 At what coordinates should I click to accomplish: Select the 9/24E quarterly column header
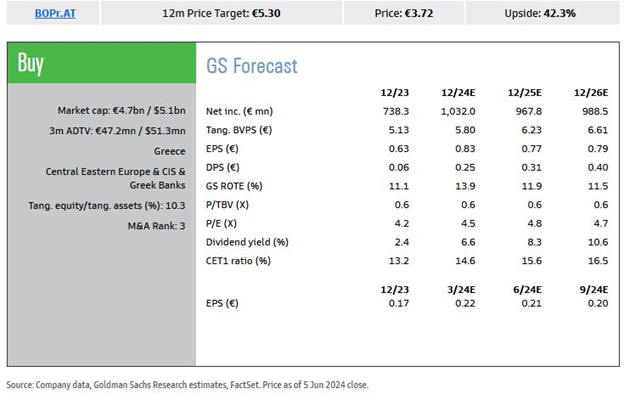tap(593, 288)
